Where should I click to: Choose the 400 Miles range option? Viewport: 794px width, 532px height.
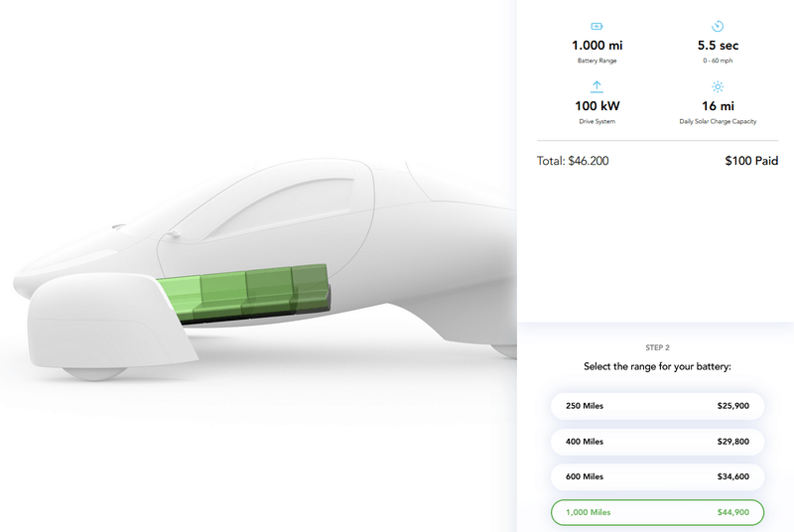click(657, 442)
